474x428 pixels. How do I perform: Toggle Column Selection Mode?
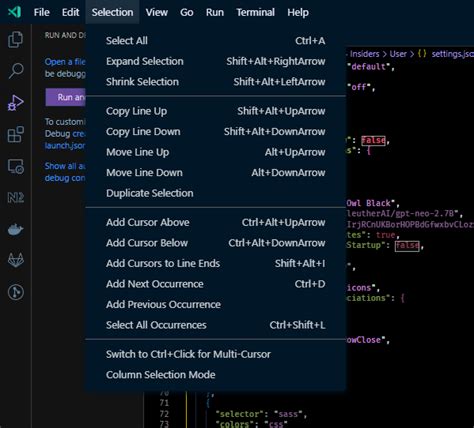pos(216,375)
